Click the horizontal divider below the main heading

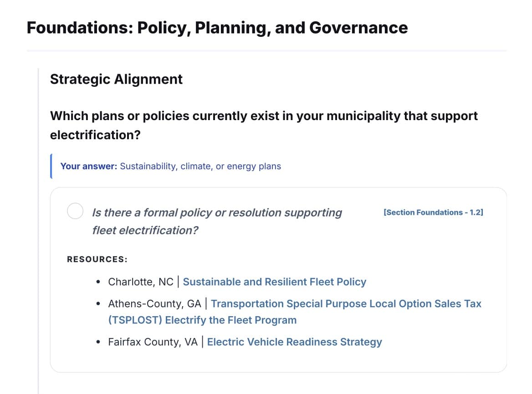tap(266, 51)
